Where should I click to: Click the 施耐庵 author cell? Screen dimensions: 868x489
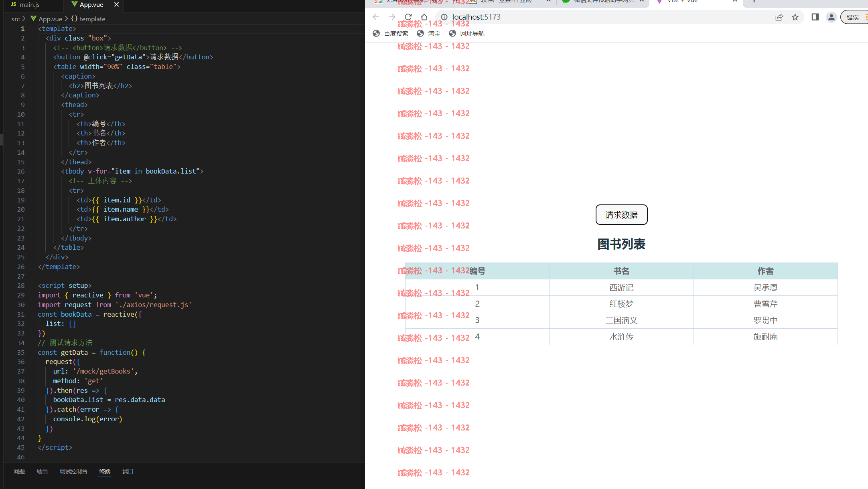pos(765,337)
